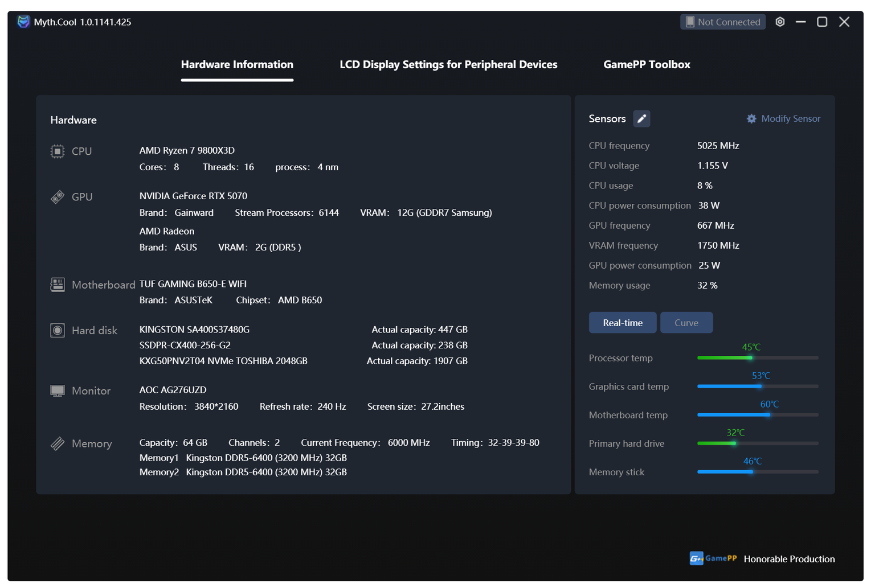Image resolution: width=875 pixels, height=588 pixels.
Task: Open LCD Display Settings for Peripheral Devices tab
Action: pyautogui.click(x=448, y=64)
